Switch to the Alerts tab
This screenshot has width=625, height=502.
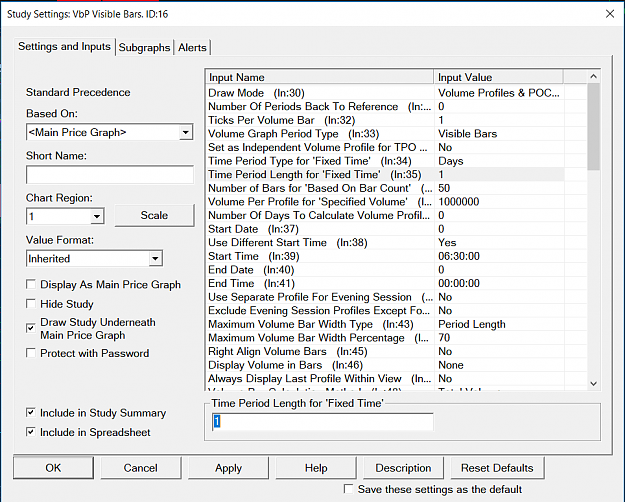(x=192, y=47)
